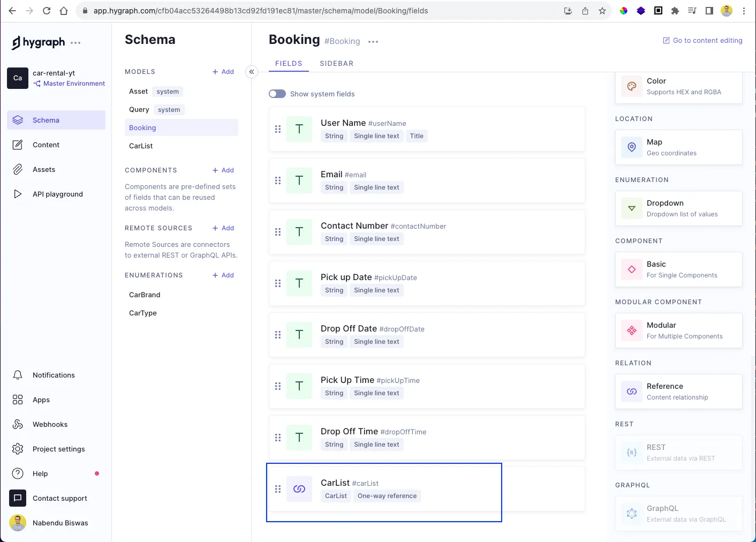This screenshot has width=756, height=542.
Task: Click the REST remote field option
Action: pos(679,453)
